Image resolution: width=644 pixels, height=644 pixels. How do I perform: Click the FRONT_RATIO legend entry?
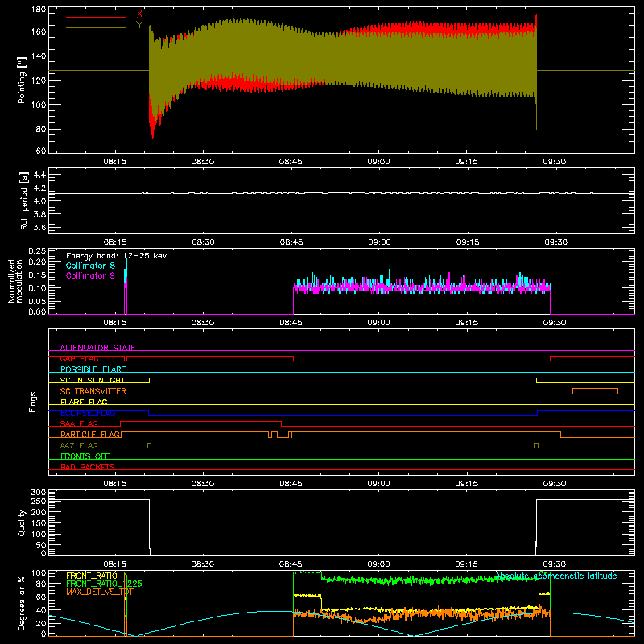92,576
